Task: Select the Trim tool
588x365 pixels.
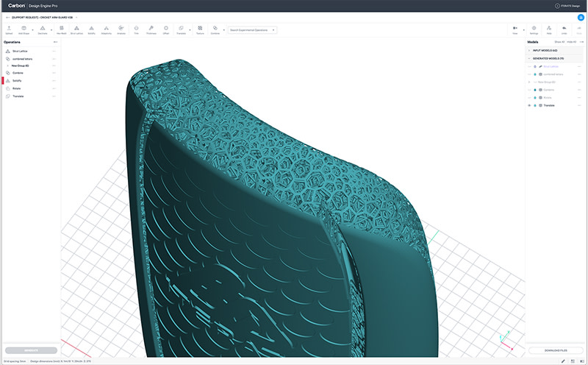Action: pyautogui.click(x=136, y=30)
